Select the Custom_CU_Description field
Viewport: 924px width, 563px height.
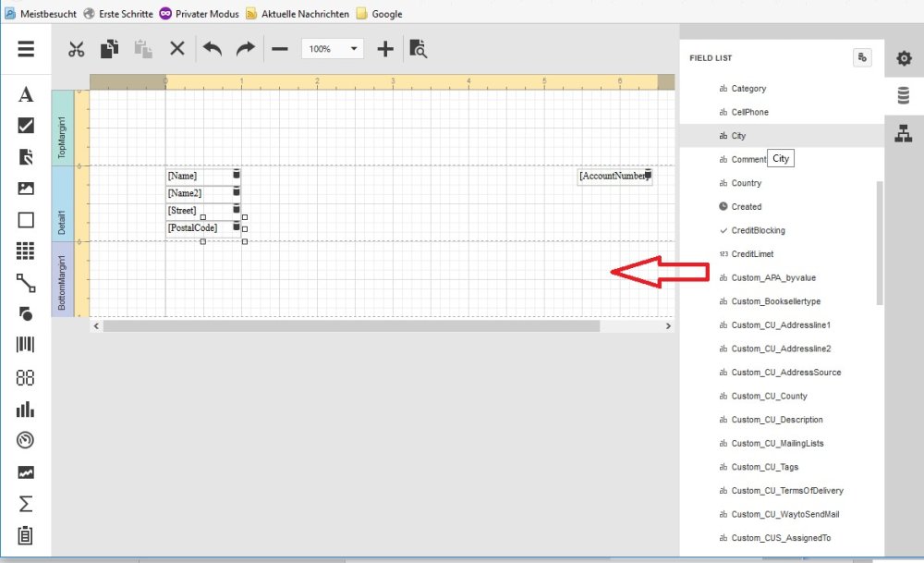coord(782,420)
